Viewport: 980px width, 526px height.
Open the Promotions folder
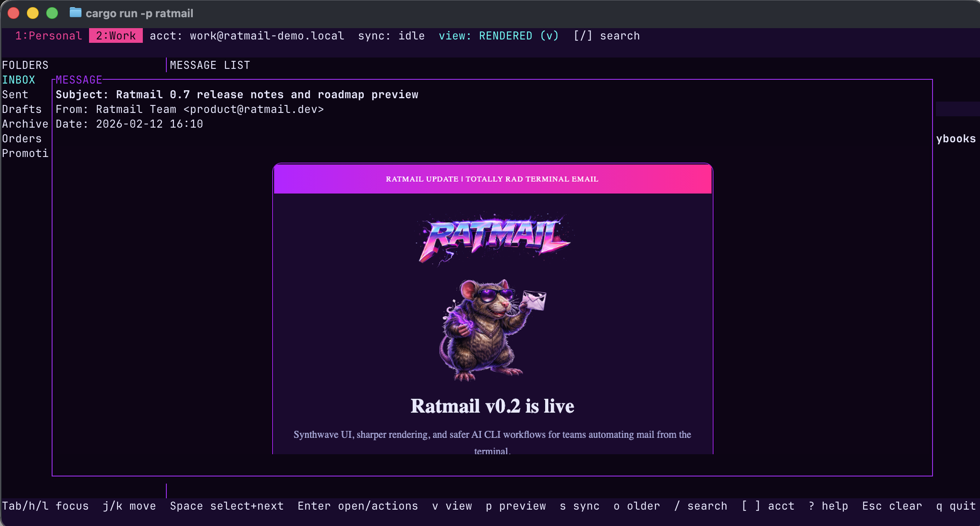click(25, 153)
